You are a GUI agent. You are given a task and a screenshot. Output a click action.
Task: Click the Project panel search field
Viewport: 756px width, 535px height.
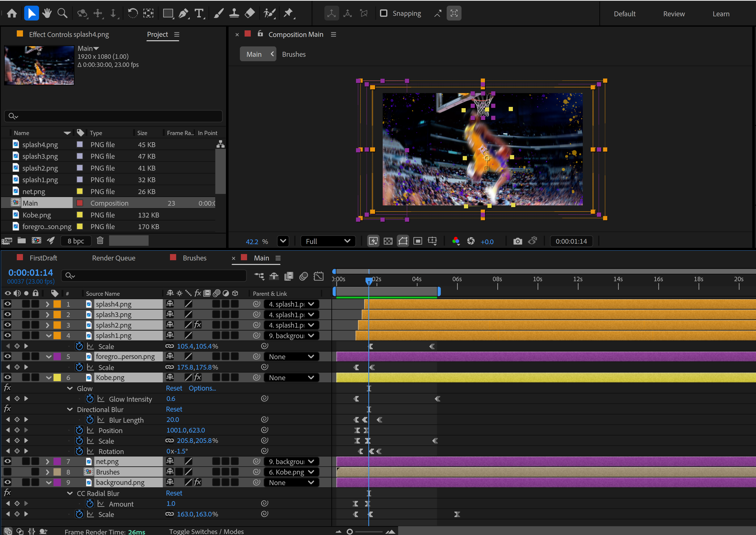[x=113, y=116]
